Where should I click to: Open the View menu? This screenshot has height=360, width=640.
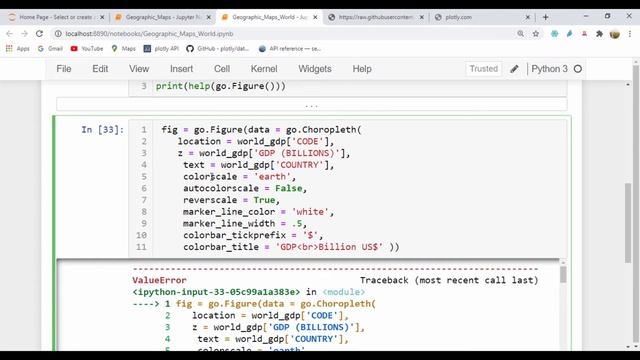[139, 69]
